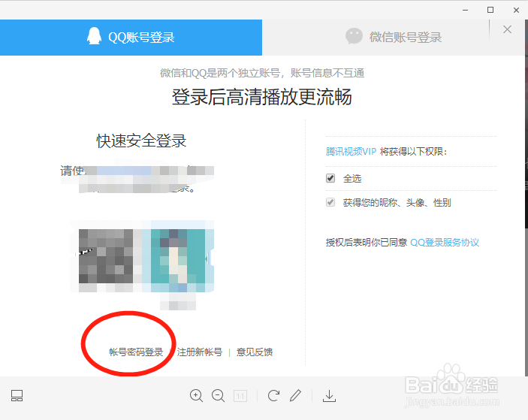528x420 pixels.
Task: Choose 帐号密码登录 option
Action: tap(136, 352)
